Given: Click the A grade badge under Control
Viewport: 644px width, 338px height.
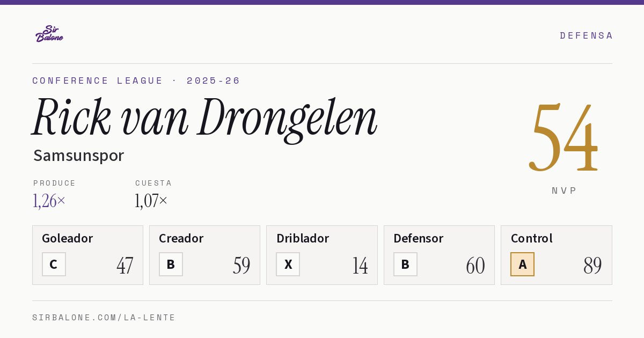Looking at the screenshot, I should (x=522, y=264).
